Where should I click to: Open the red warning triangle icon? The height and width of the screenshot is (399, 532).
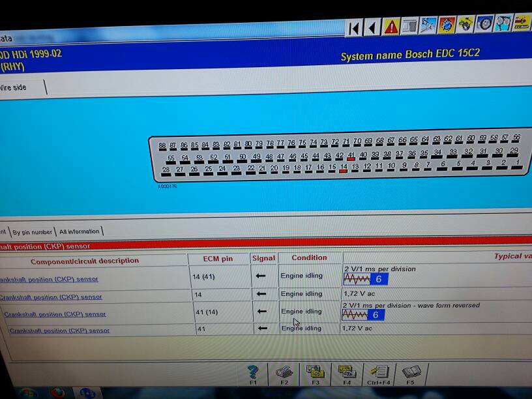click(x=391, y=27)
